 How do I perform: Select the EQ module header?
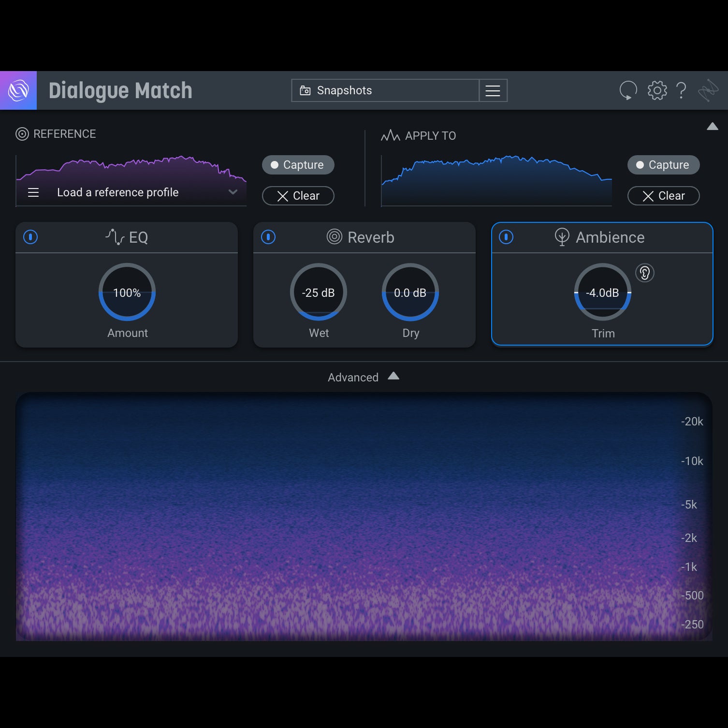(127, 237)
